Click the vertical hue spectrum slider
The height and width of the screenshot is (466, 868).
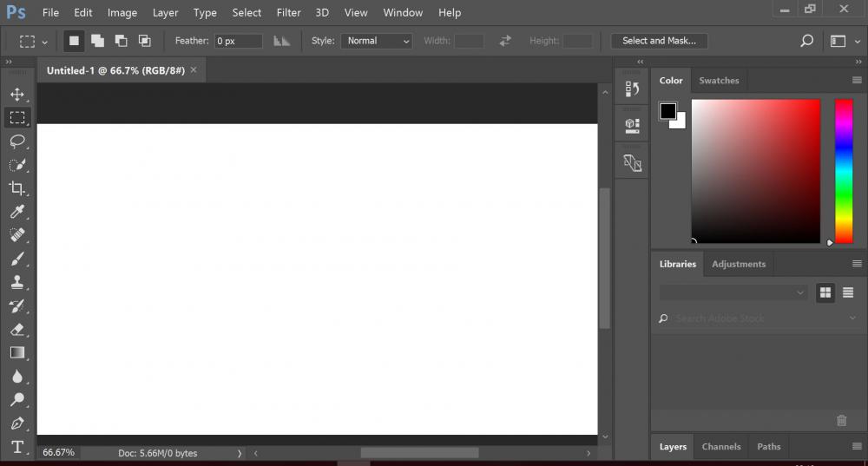(x=843, y=171)
